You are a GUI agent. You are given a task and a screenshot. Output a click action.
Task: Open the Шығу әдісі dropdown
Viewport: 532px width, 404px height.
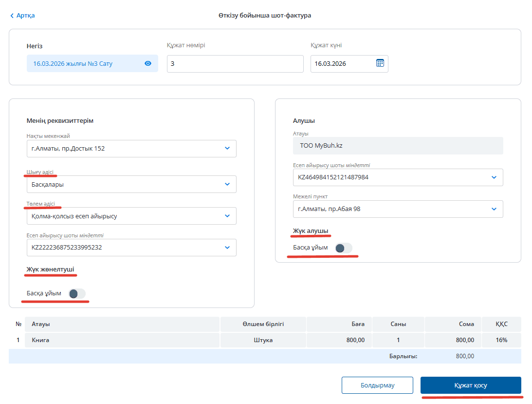coord(227,184)
